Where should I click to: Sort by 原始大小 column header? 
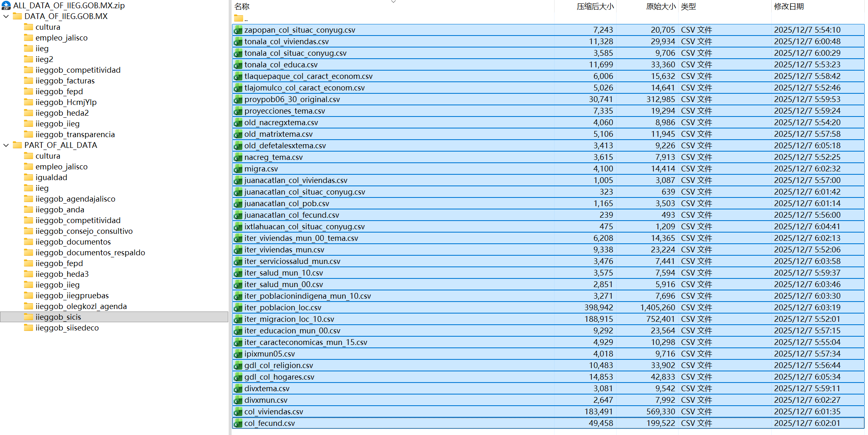(660, 7)
